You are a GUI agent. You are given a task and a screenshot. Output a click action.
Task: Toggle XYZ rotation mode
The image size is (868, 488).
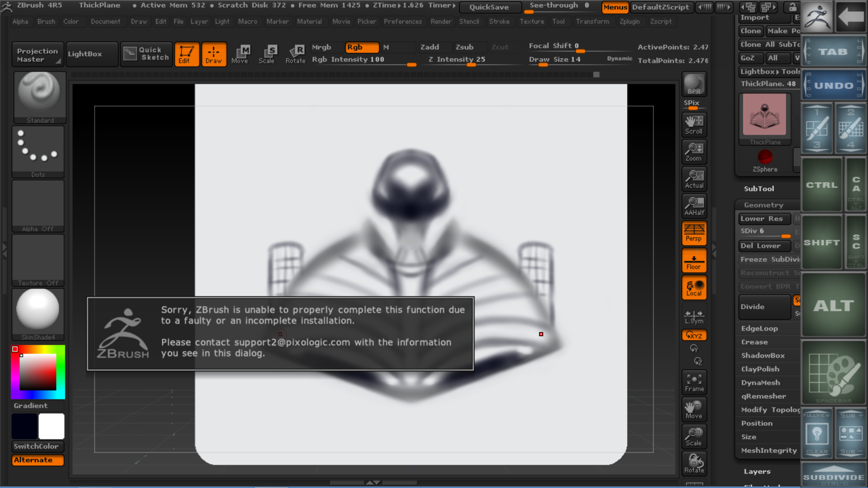(x=694, y=335)
